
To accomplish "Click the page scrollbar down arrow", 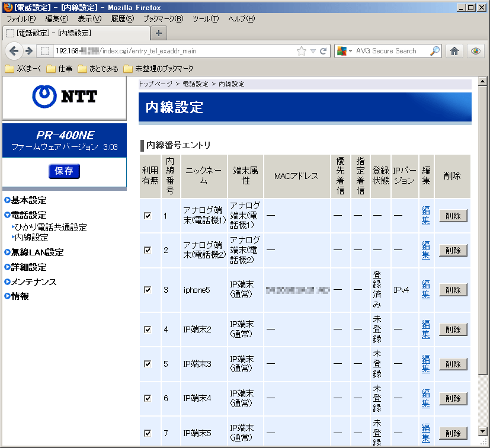I will click(x=482, y=431).
